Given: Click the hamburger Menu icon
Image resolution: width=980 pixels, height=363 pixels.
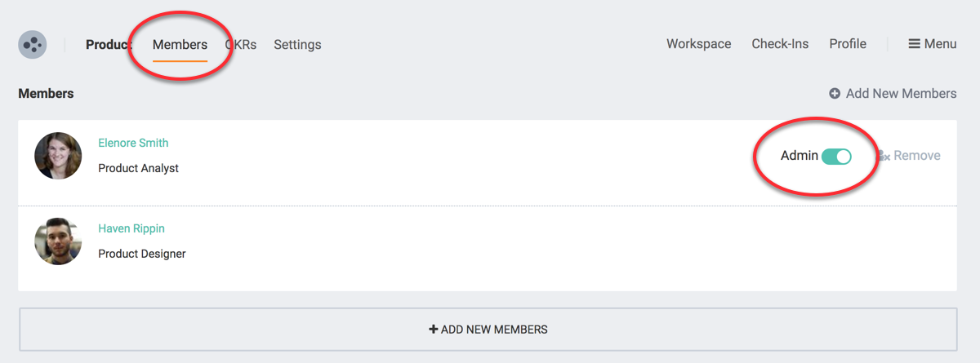Looking at the screenshot, I should 915,44.
